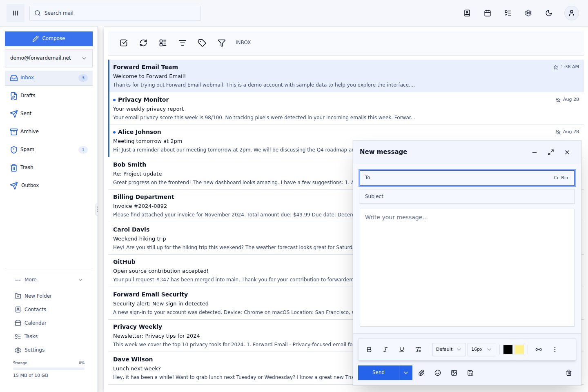Insert a link in the message
Screen dimensions: 588x392
(x=539, y=350)
